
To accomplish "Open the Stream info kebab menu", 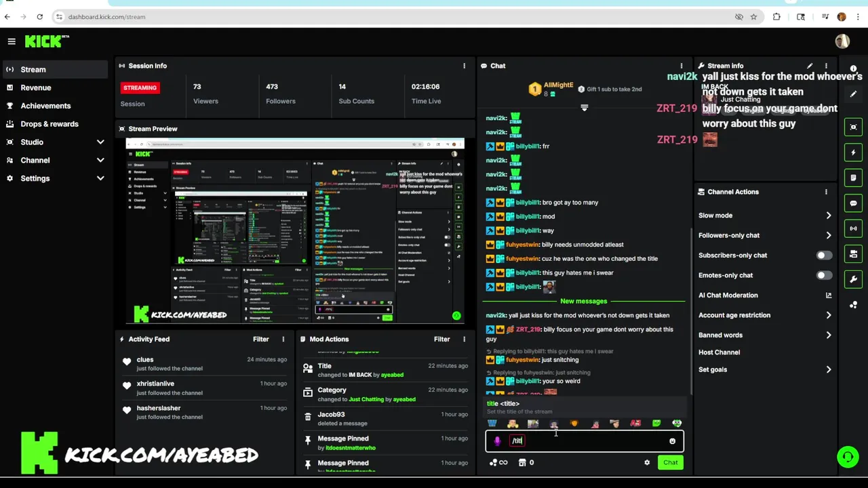I will click(826, 66).
